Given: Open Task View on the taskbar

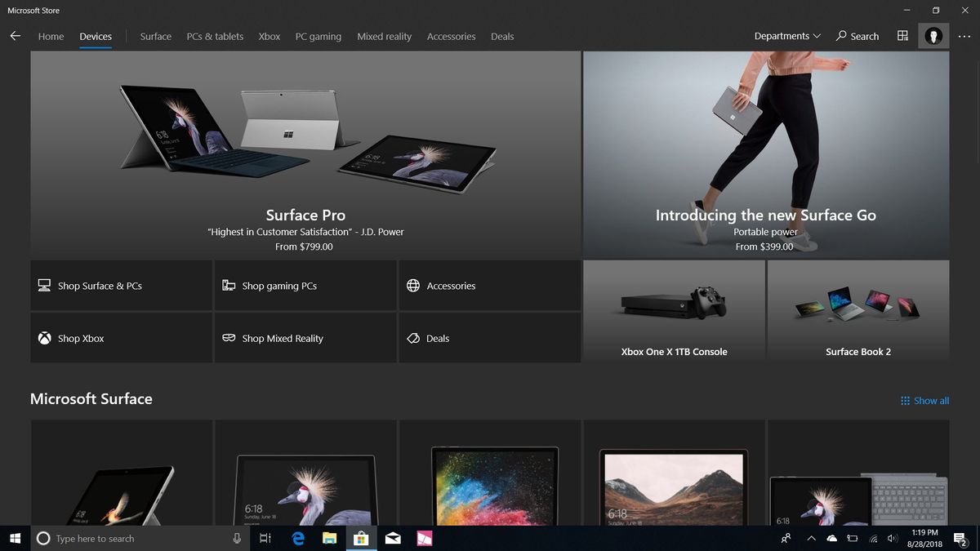Looking at the screenshot, I should [265, 538].
